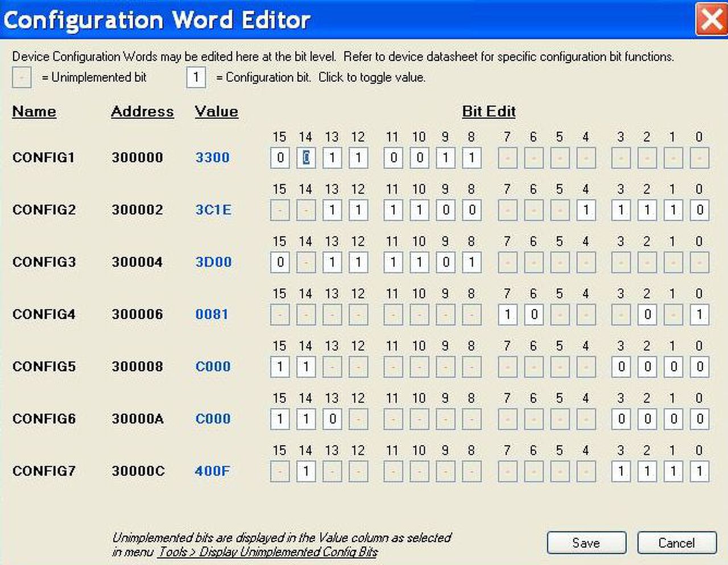Viewport: 728px width, 565px height.
Task: Click the address 30000C
Action: point(138,471)
